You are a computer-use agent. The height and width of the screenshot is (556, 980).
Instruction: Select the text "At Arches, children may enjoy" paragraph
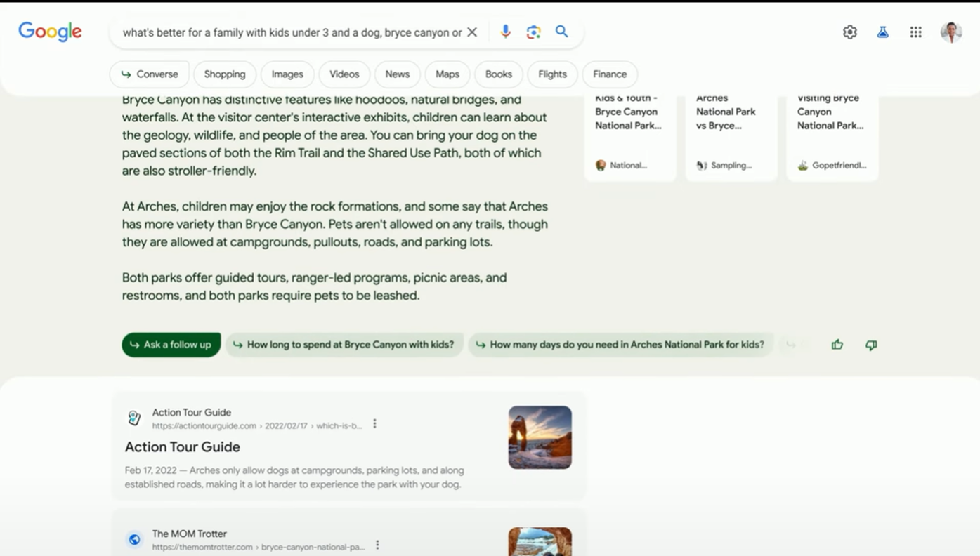click(335, 225)
